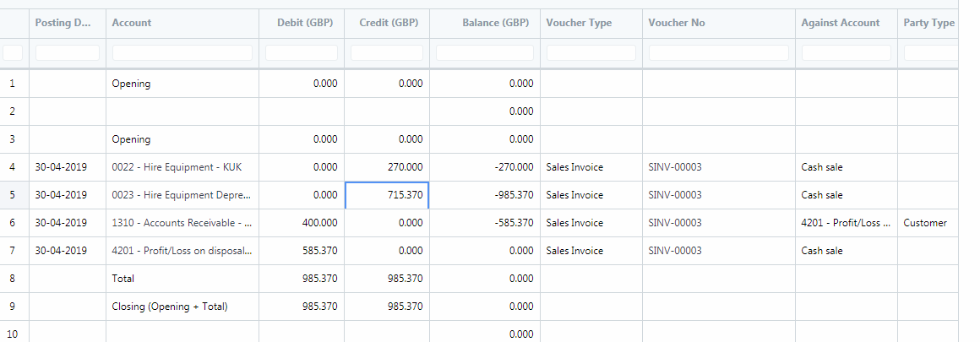Select the 585.370 debit cell
980x342 pixels.
click(x=302, y=251)
